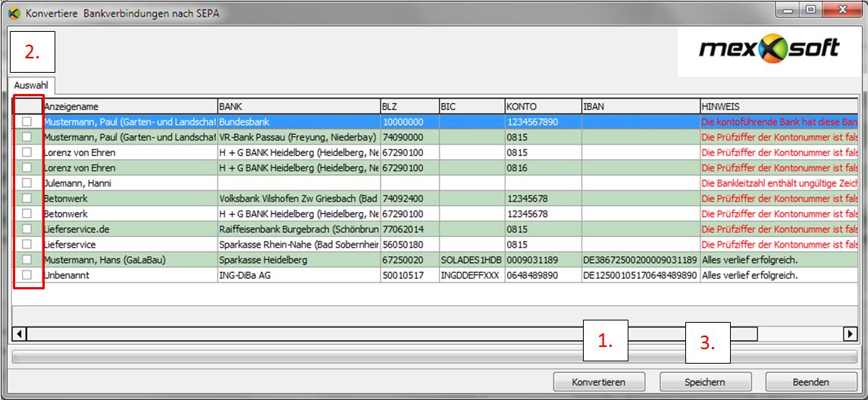Image resolution: width=868 pixels, height=400 pixels.
Task: Tick the checkbox for the VR-Bank Passau row
Action: click(27, 136)
